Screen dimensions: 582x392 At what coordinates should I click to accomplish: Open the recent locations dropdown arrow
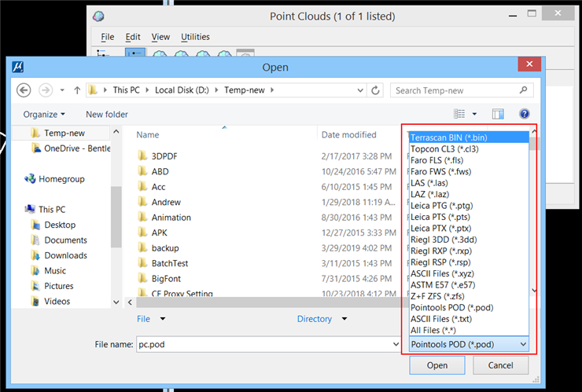(x=62, y=90)
